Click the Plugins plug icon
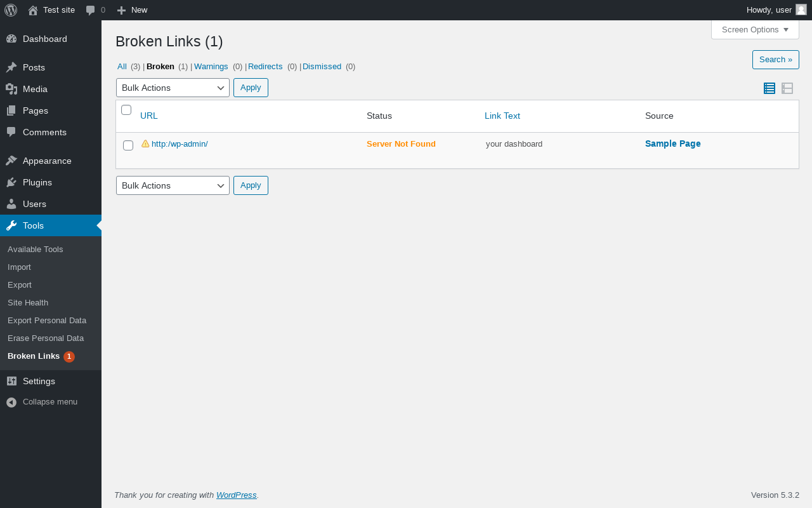 tap(11, 182)
